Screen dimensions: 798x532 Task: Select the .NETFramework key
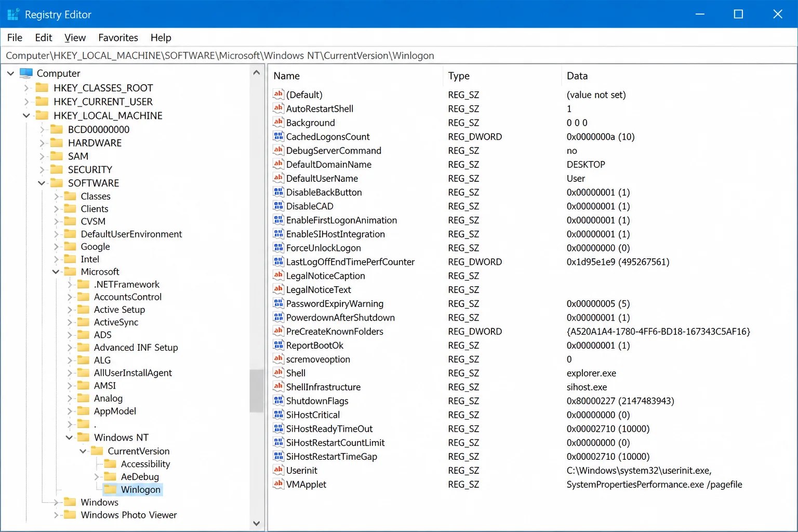pyautogui.click(x=127, y=284)
